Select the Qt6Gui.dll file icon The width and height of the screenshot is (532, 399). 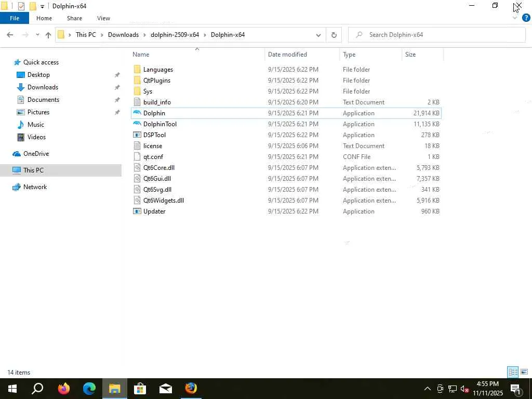(x=137, y=178)
